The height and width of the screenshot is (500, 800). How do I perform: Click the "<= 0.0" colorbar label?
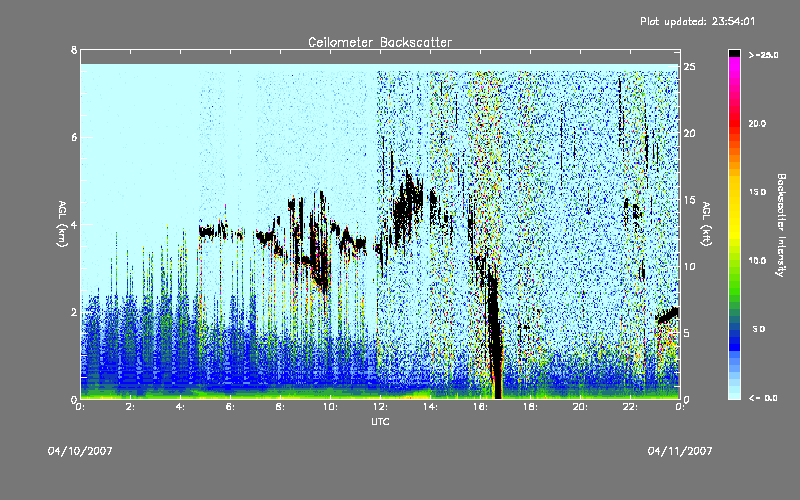click(763, 398)
